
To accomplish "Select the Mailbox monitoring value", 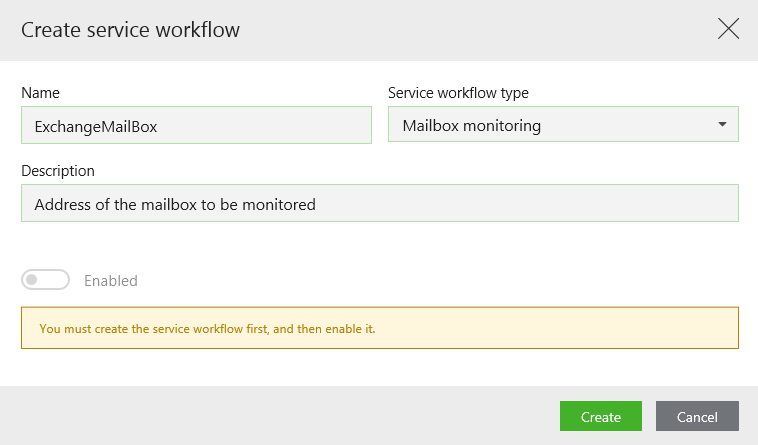I will pyautogui.click(x=471, y=126).
